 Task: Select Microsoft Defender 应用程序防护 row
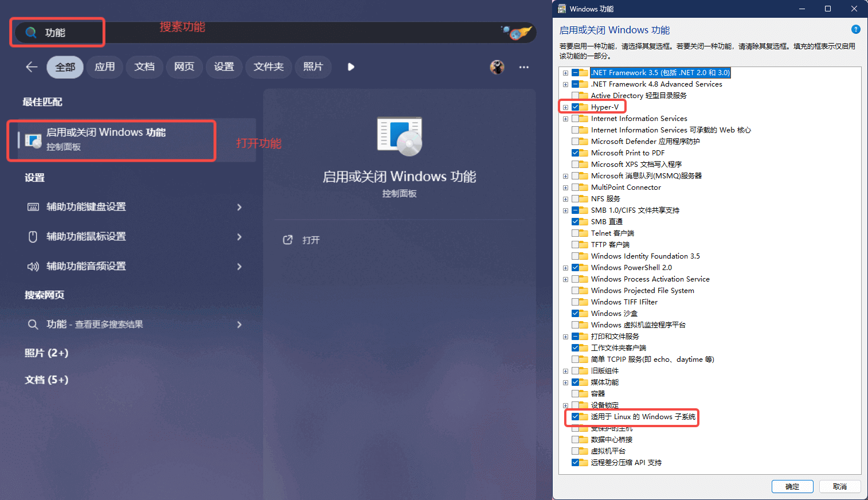click(646, 142)
